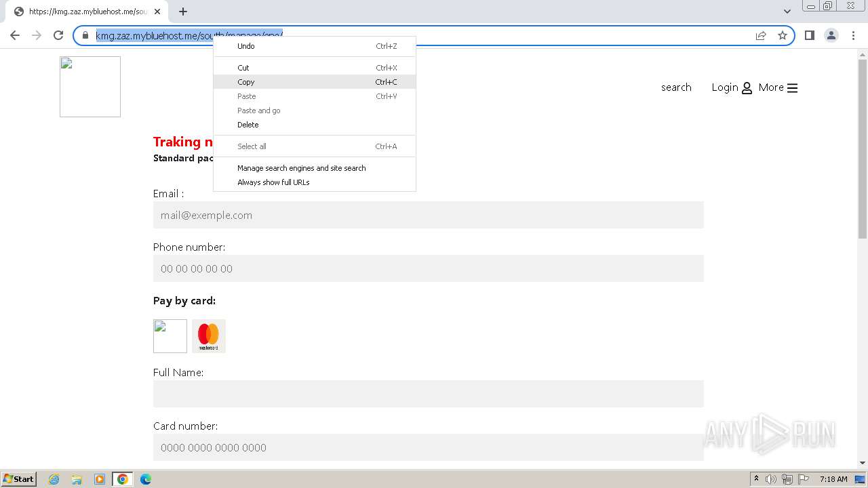The image size is (868, 488).
Task: Choose Copy in the context menu
Action: pyautogui.click(x=315, y=82)
